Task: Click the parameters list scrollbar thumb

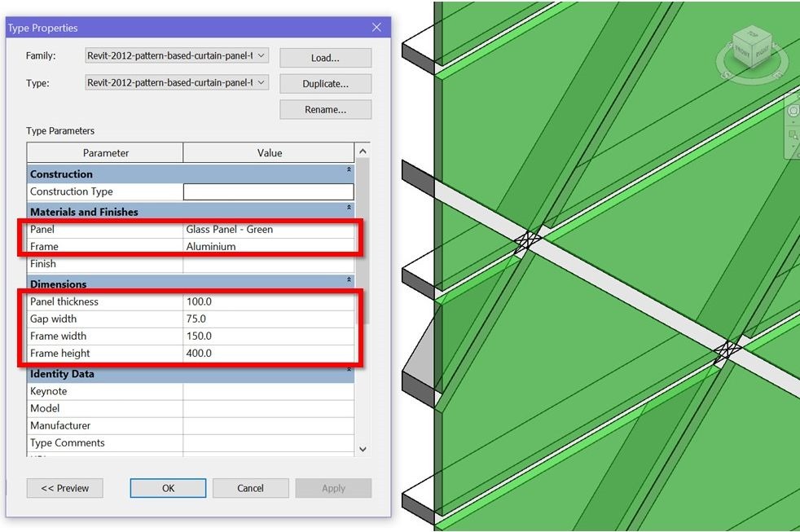Action: pyautogui.click(x=363, y=241)
